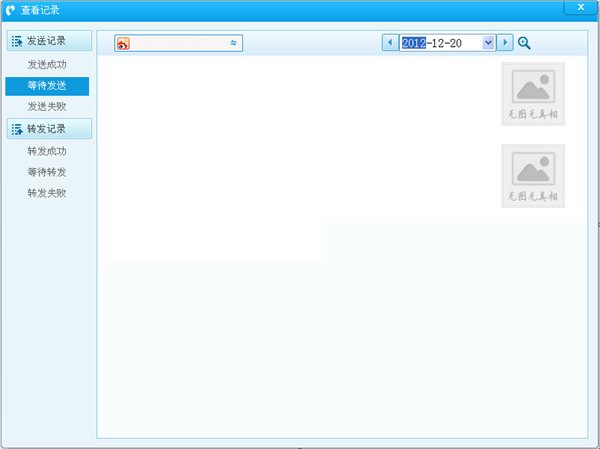Click the highlighted year 2012 in date field
This screenshot has height=449, width=600.
(414, 43)
